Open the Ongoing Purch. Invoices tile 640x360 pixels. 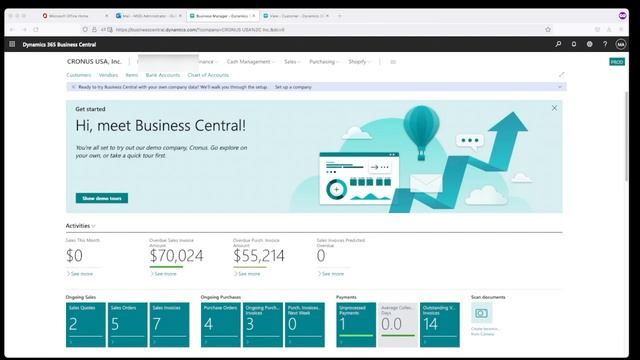[263, 325]
